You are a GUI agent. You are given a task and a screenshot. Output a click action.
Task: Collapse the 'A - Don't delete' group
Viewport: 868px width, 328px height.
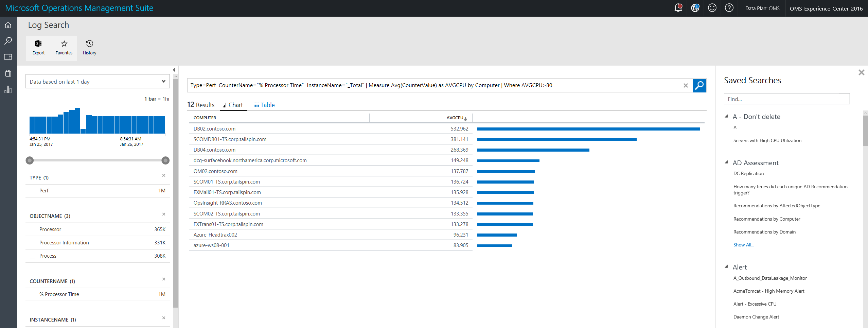[x=726, y=116]
